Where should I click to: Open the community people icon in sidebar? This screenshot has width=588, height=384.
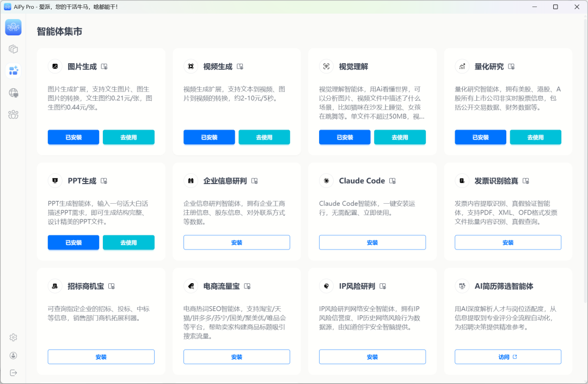click(x=13, y=114)
